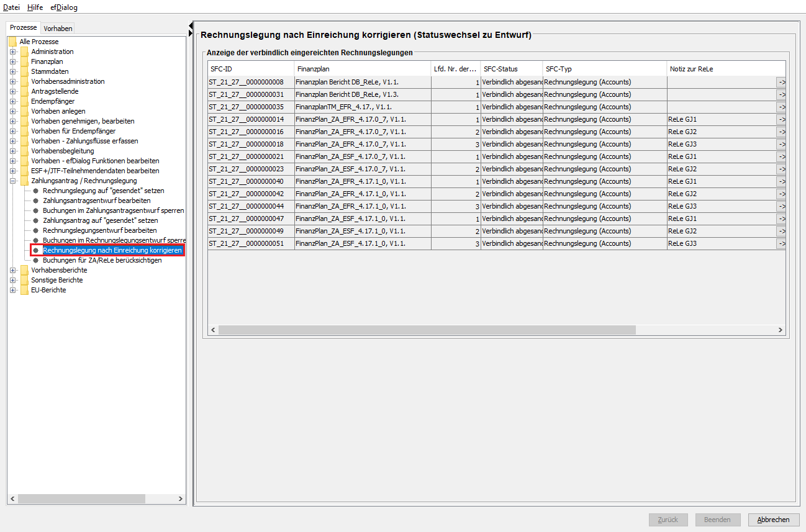
Task: Select row ST_21_27__0000000051 in table
Action: (x=251, y=243)
